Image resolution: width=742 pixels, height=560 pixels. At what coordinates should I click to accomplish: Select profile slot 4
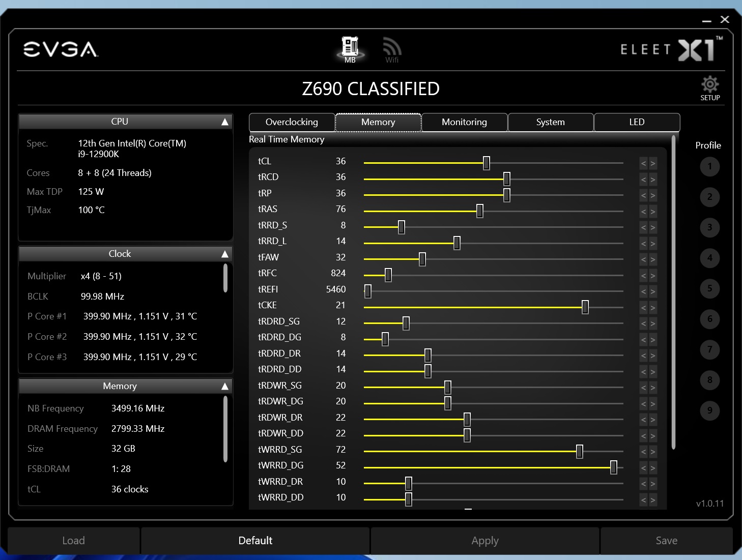pyautogui.click(x=709, y=258)
